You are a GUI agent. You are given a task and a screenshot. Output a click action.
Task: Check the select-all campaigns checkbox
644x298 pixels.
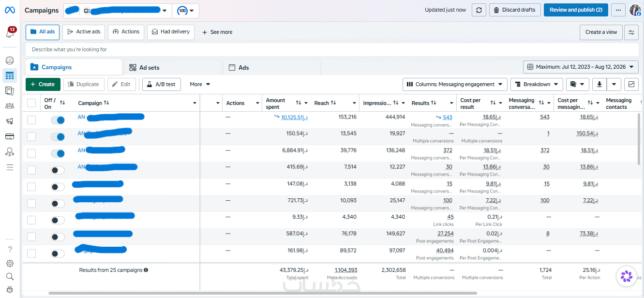[31, 103]
